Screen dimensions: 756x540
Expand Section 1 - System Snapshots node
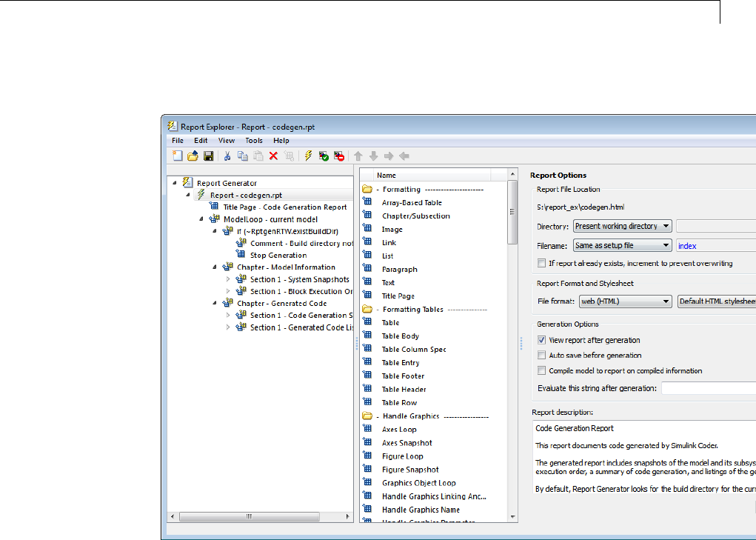click(229, 280)
